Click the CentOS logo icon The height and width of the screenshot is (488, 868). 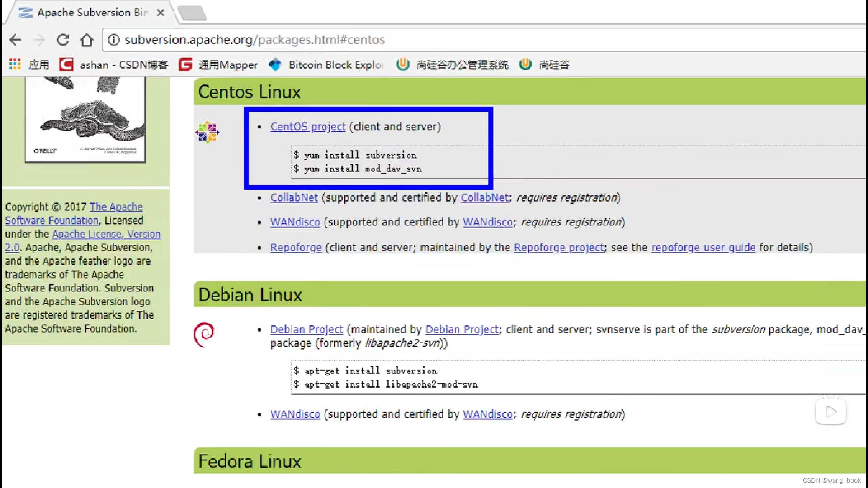(208, 132)
